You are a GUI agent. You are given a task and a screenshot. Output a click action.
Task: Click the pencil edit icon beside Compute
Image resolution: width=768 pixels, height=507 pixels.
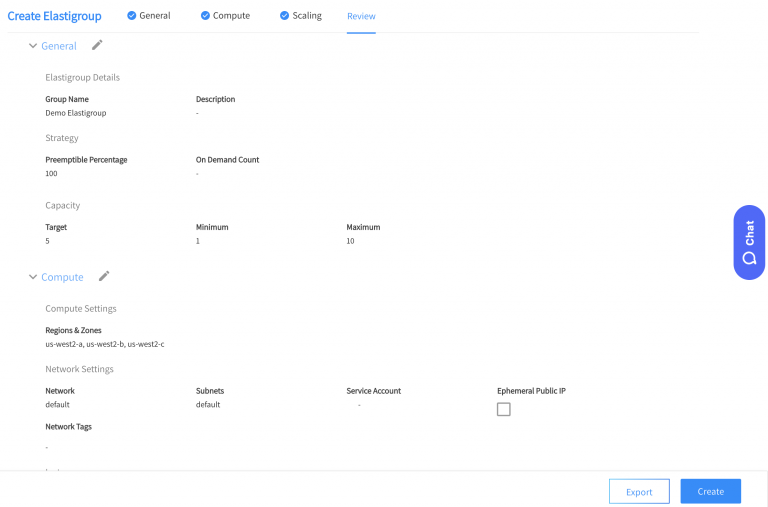click(x=104, y=276)
